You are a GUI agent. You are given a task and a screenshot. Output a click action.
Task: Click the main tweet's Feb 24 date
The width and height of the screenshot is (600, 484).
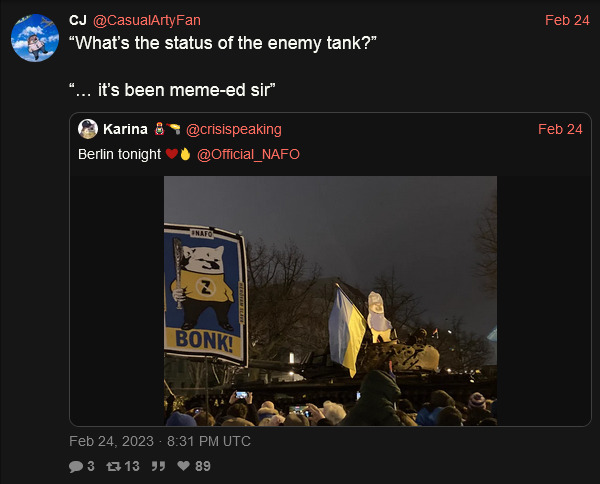coord(567,20)
